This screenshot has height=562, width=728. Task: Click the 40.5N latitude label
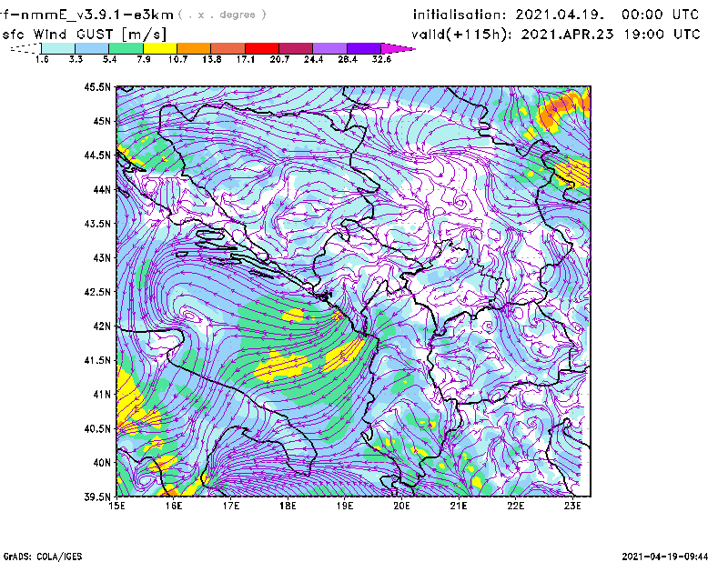pos(97,429)
